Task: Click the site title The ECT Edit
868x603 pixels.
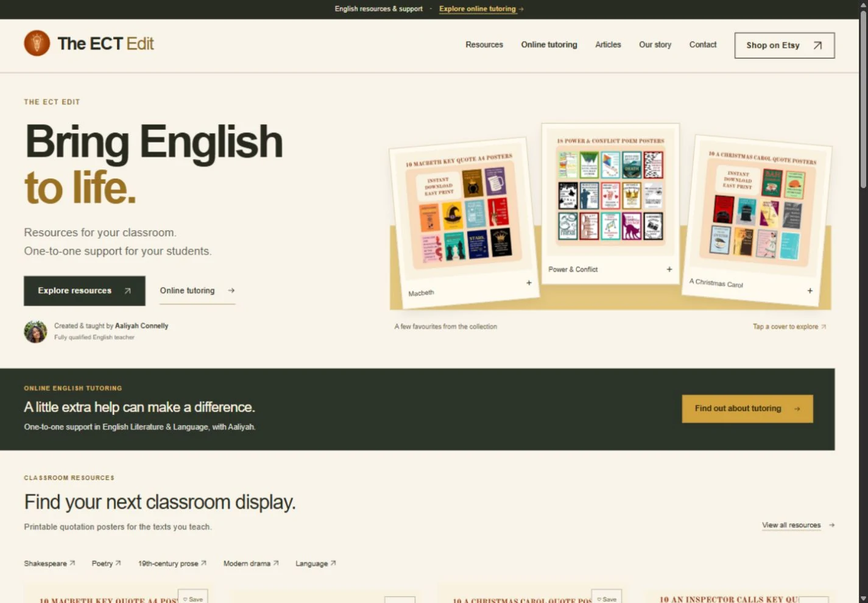Action: pyautogui.click(x=105, y=44)
